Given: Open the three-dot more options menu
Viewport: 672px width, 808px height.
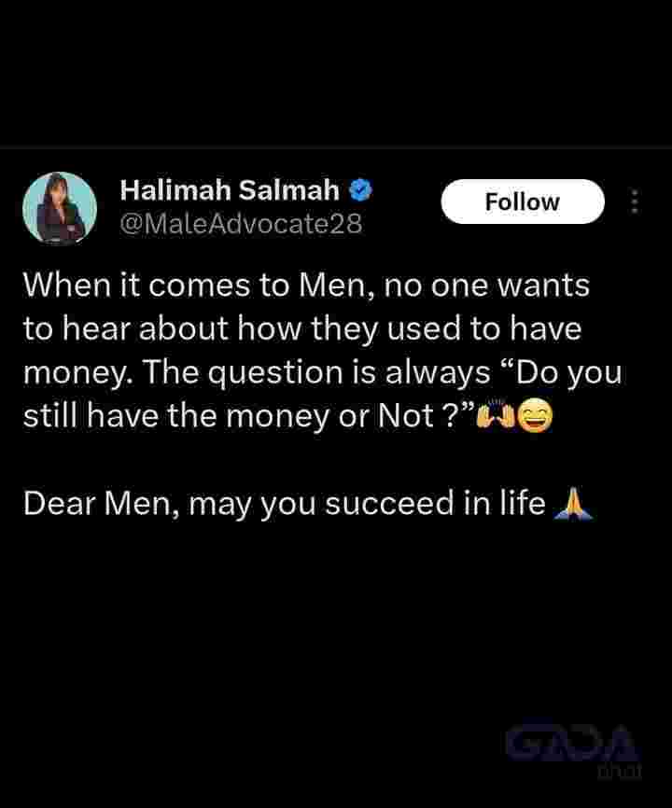Looking at the screenshot, I should tap(635, 202).
